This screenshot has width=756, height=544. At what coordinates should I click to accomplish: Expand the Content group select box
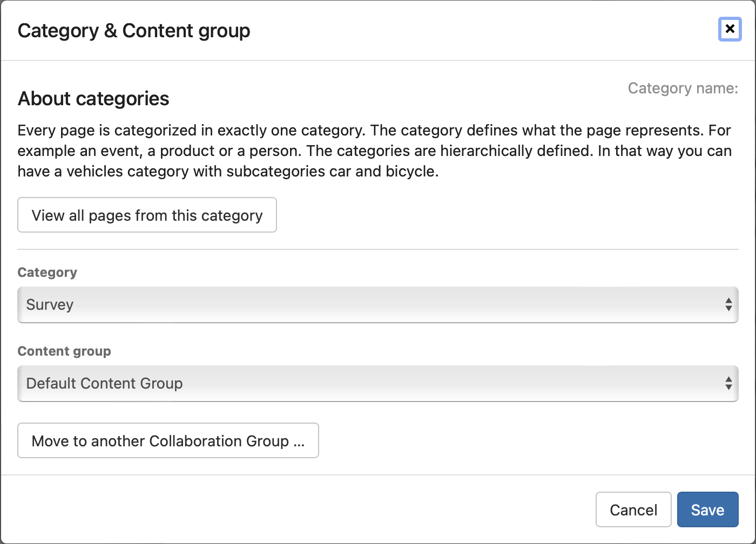pos(377,384)
